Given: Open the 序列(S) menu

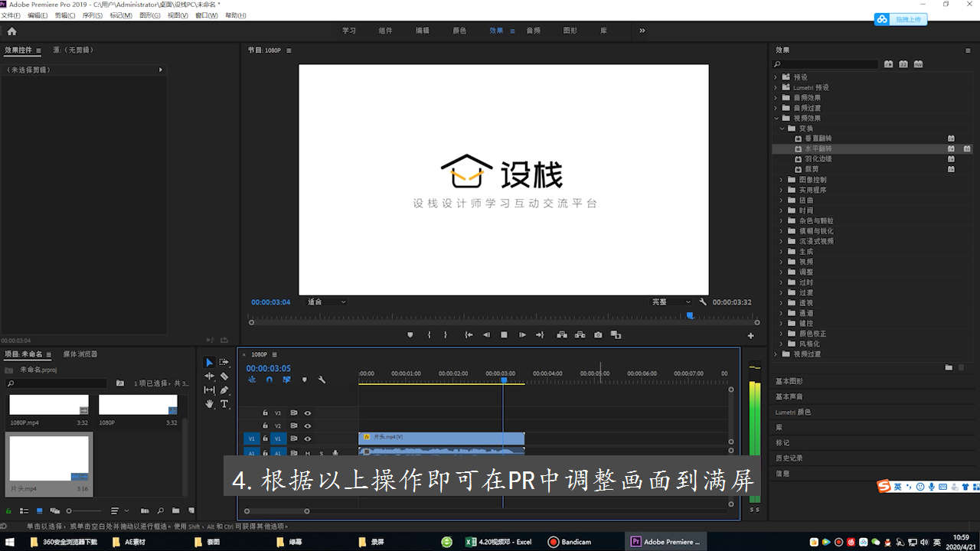Looking at the screenshot, I should click(x=93, y=15).
